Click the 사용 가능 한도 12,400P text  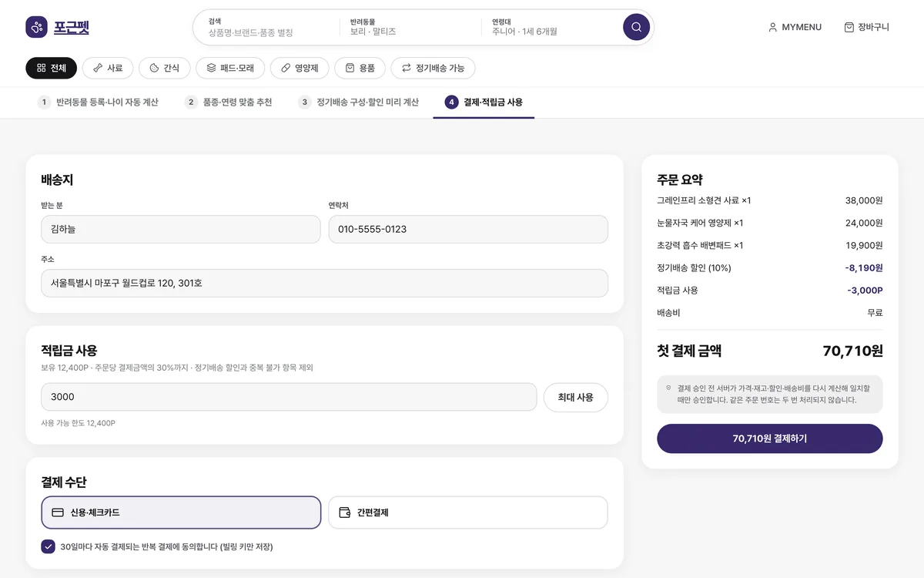coord(78,423)
